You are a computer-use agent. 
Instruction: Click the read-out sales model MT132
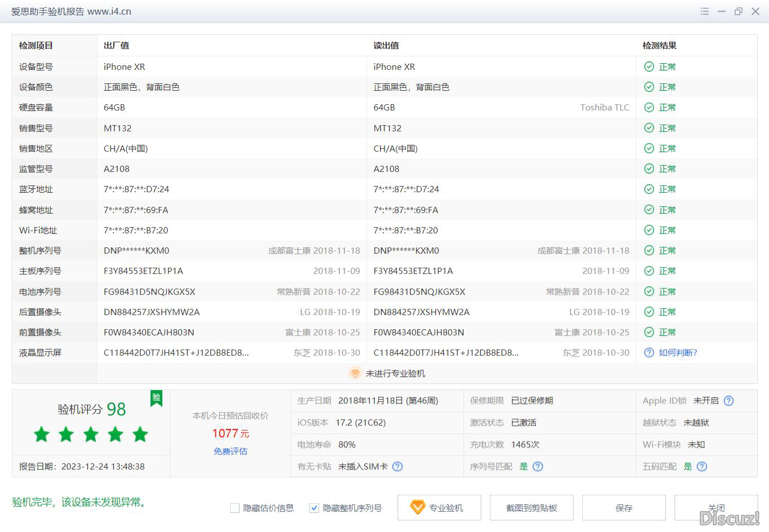pos(387,128)
